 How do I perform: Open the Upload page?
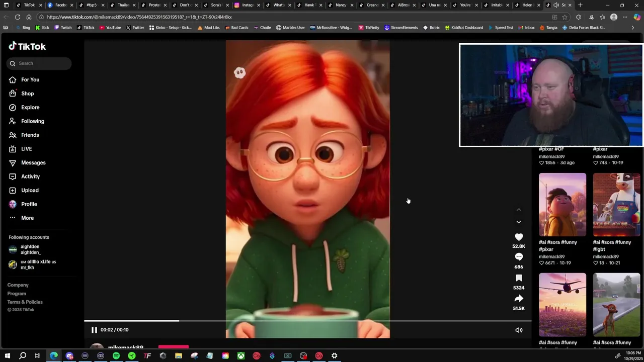pos(24,190)
